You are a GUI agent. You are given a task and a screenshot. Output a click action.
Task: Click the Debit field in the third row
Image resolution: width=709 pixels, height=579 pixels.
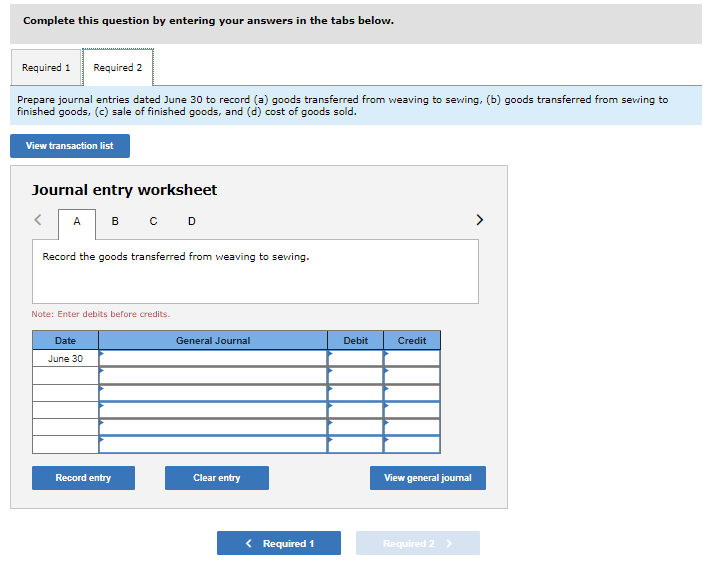tap(355, 393)
